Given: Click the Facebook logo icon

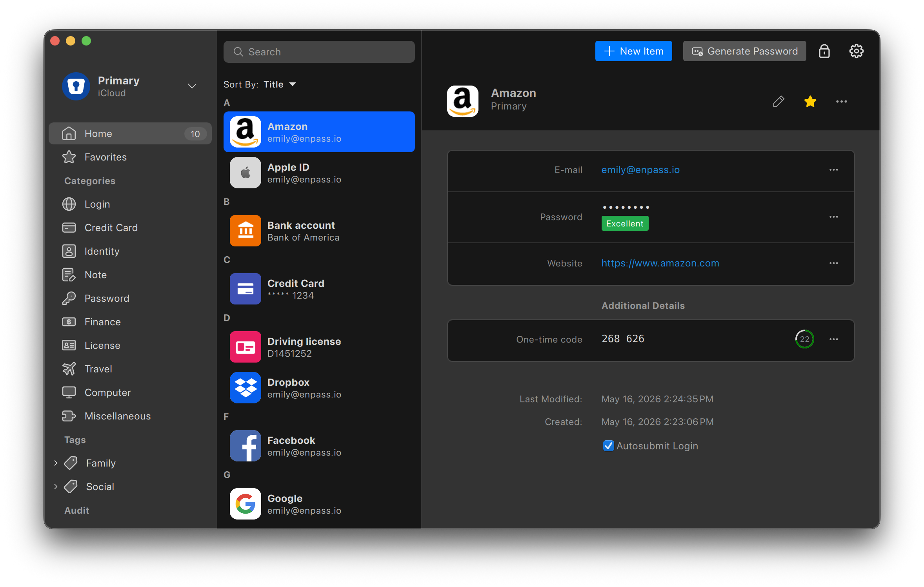Looking at the screenshot, I should pos(246,446).
